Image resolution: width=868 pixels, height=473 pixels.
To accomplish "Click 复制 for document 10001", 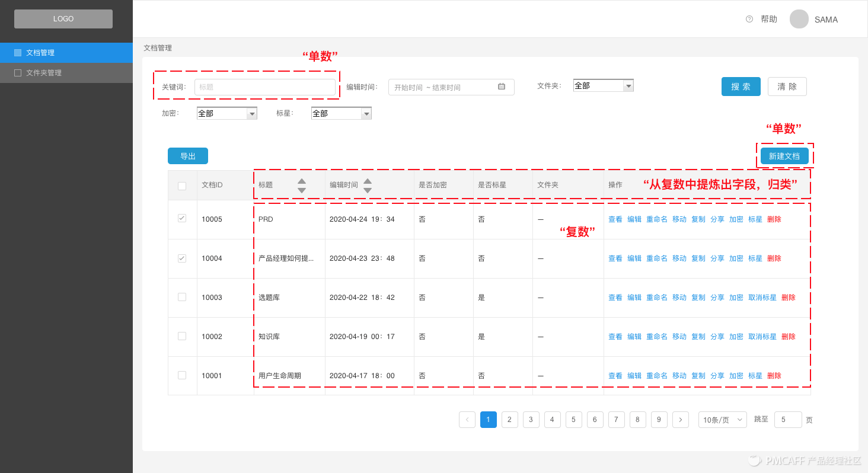I will click(x=698, y=376).
